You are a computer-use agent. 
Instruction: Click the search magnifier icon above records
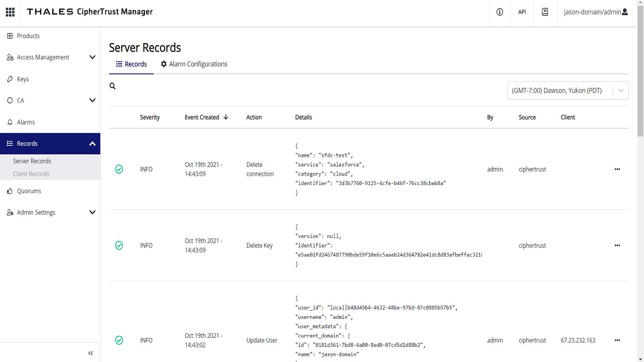pos(113,86)
